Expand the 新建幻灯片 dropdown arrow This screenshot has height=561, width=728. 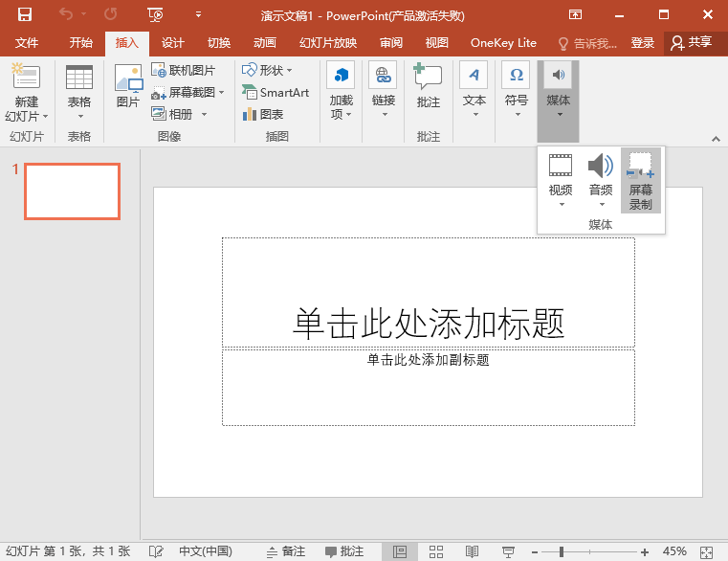46,116
